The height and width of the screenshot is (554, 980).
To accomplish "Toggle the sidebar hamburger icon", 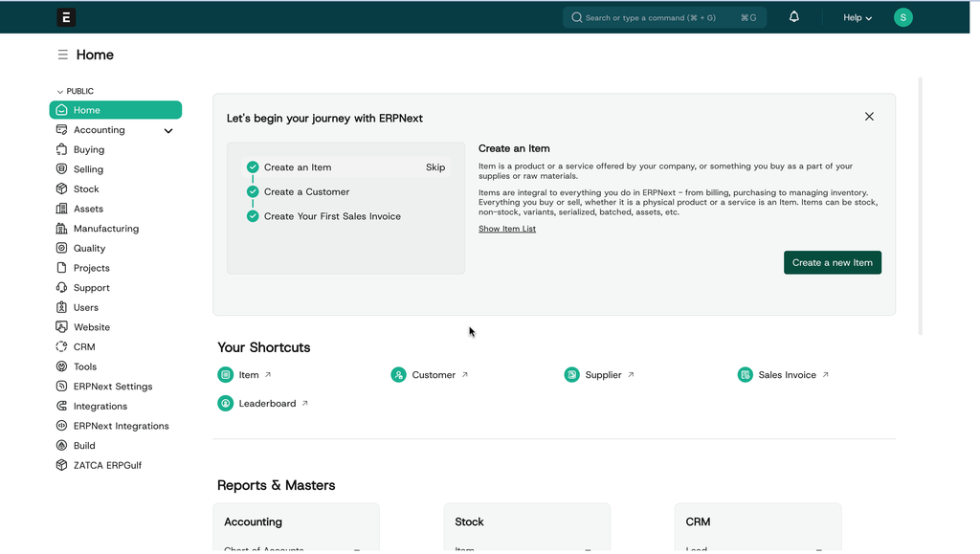I will [x=62, y=55].
